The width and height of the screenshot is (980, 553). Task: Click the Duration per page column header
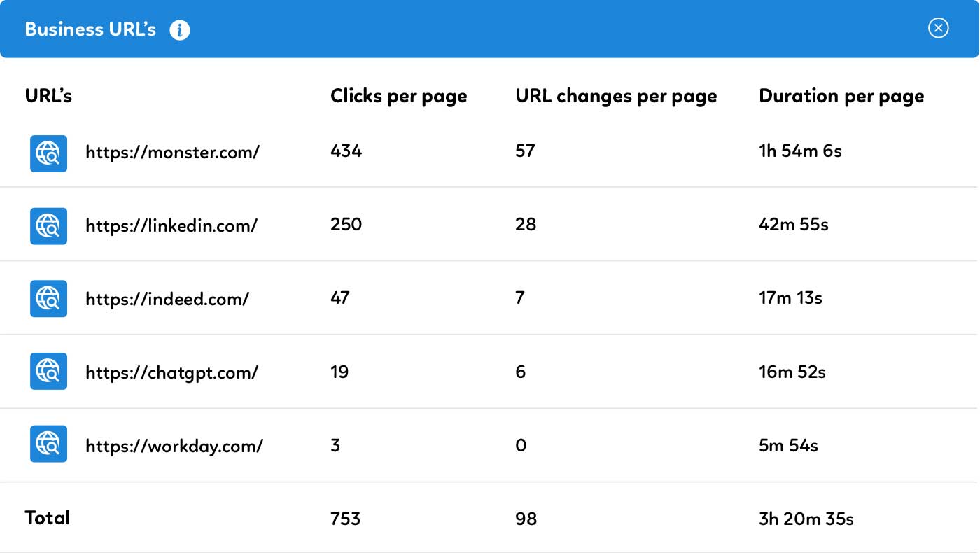tap(841, 96)
